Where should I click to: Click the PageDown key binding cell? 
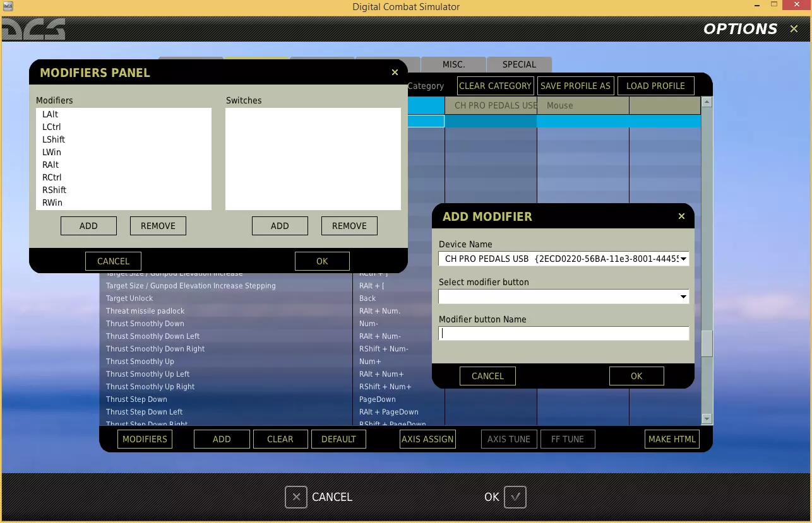(x=398, y=399)
